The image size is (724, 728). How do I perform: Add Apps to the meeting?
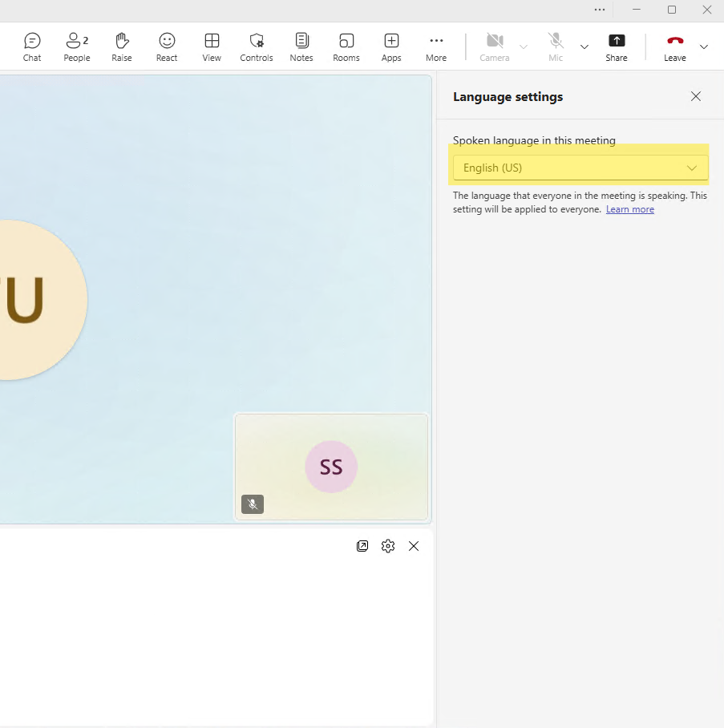tap(391, 47)
